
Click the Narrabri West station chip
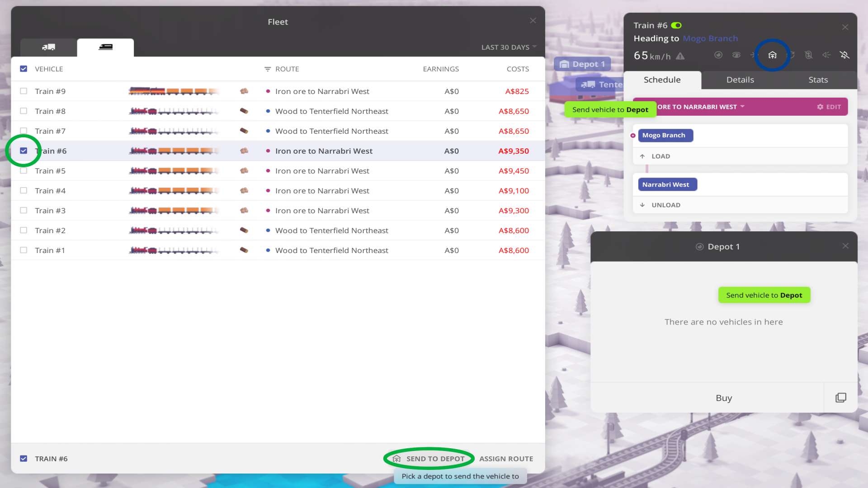(x=667, y=184)
